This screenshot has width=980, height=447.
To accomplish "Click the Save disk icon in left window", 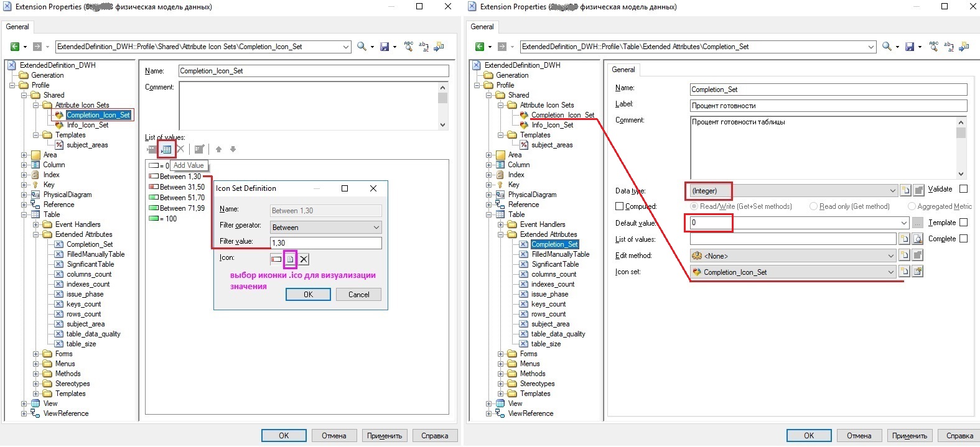I will tap(385, 47).
